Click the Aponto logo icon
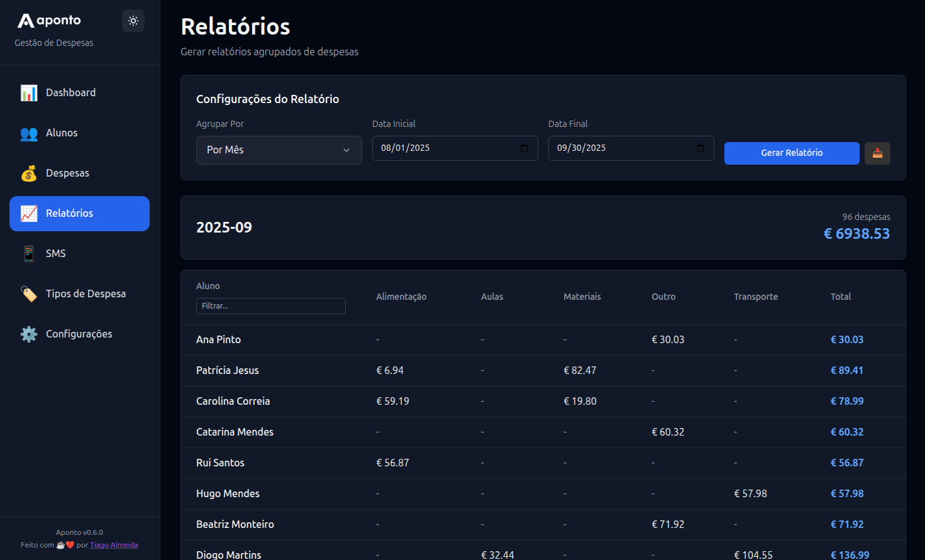The height and width of the screenshot is (560, 925). (26, 21)
